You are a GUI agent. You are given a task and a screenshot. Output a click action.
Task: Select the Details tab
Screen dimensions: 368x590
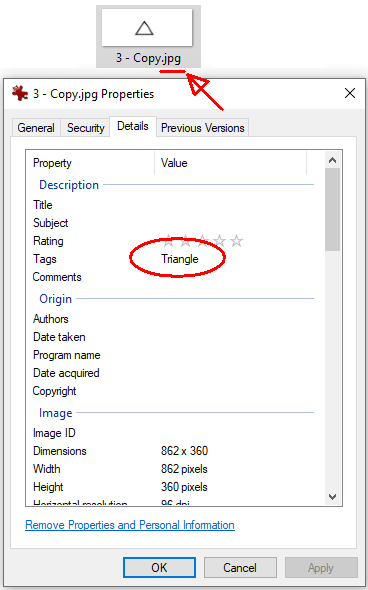(133, 126)
